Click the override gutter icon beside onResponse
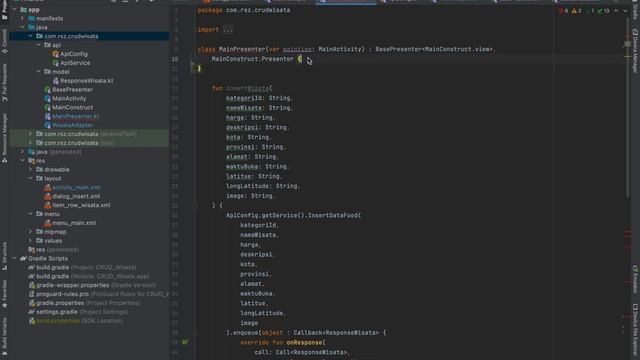 coord(185,342)
